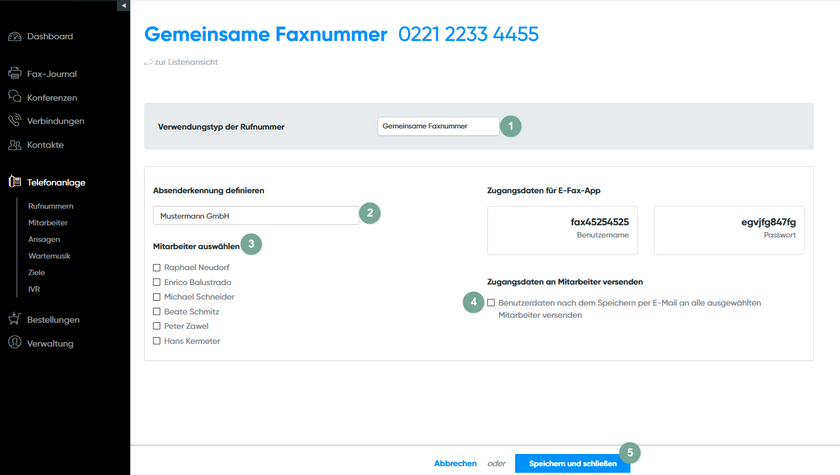The height and width of the screenshot is (475, 840).
Task: Open the Fax-Journal menu entry
Action: (x=52, y=74)
